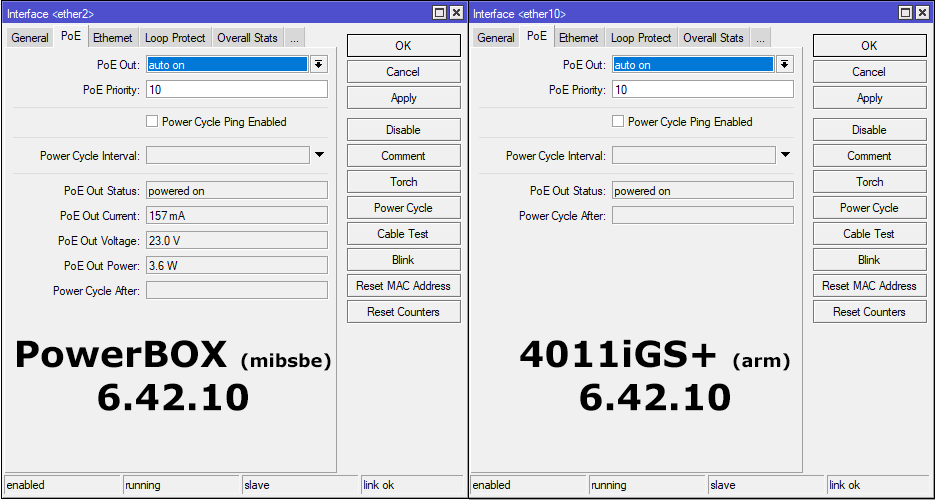
Task: Click Power Cycle After field in ether2 window
Action: [237, 291]
